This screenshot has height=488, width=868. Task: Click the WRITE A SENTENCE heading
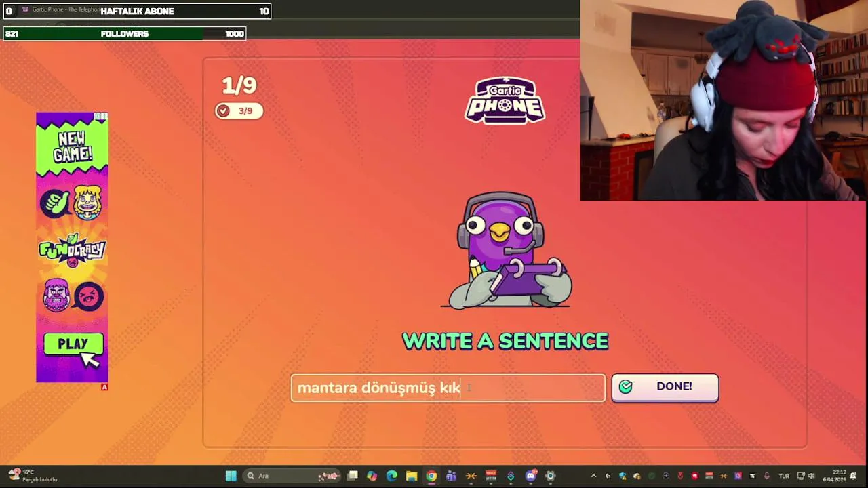coord(505,341)
